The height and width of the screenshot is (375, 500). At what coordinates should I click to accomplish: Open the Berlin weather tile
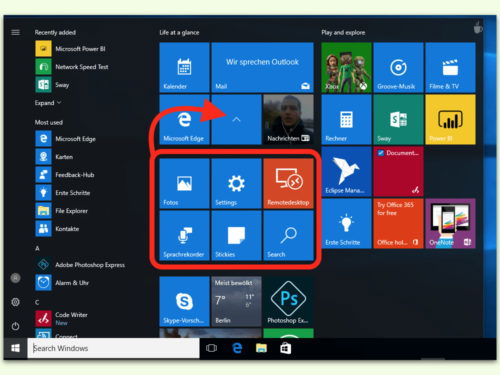[x=236, y=301]
